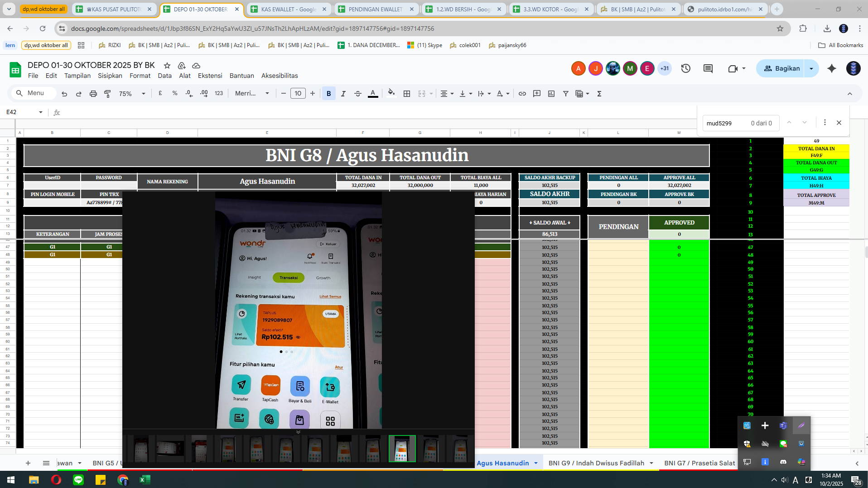Create a filter with the funnel icon

(x=566, y=94)
